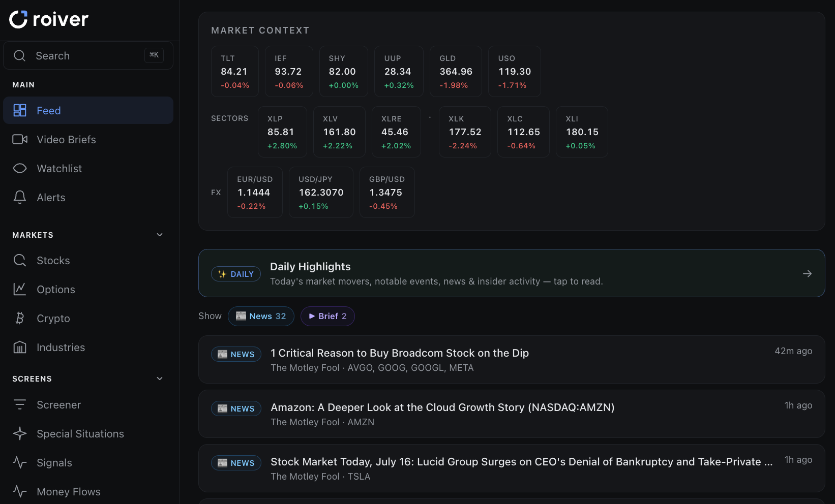Select the TLT ticker card
Screen dimensions: 835x504
coord(235,71)
